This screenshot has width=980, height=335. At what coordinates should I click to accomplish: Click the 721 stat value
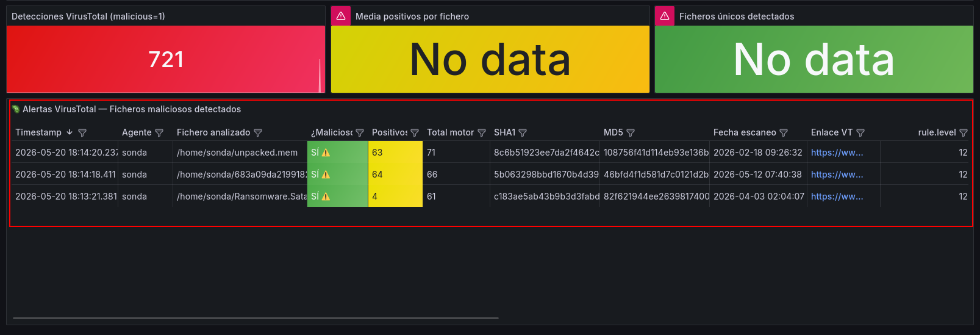[166, 59]
